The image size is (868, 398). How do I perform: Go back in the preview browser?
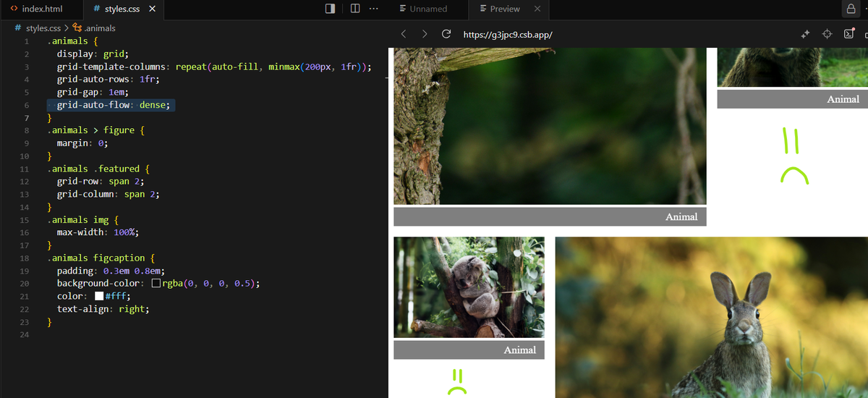click(404, 34)
